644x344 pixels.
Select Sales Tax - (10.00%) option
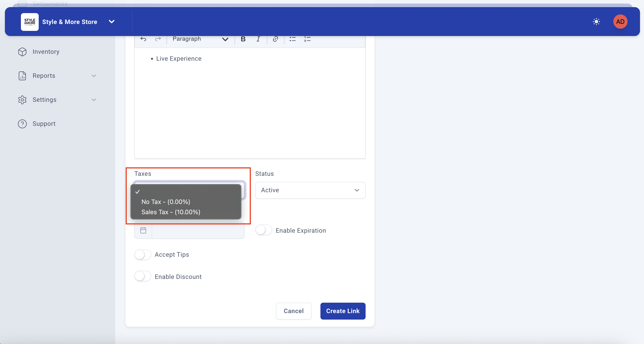[171, 212]
